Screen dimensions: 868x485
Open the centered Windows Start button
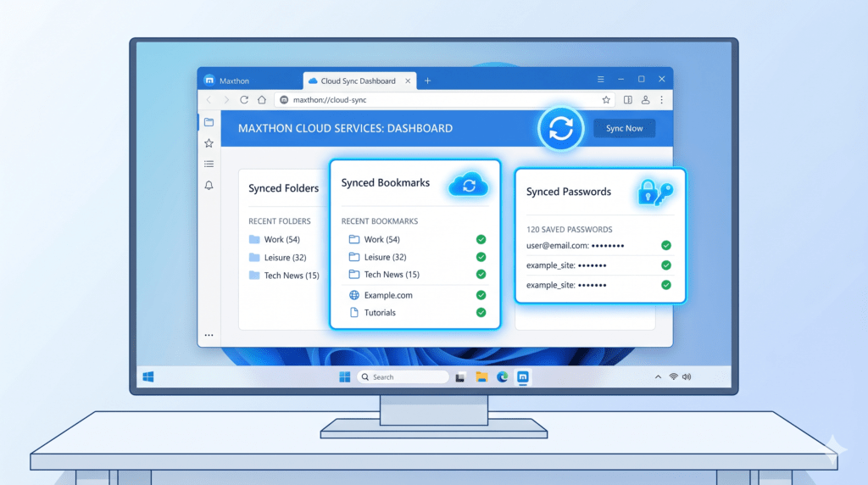(x=344, y=377)
